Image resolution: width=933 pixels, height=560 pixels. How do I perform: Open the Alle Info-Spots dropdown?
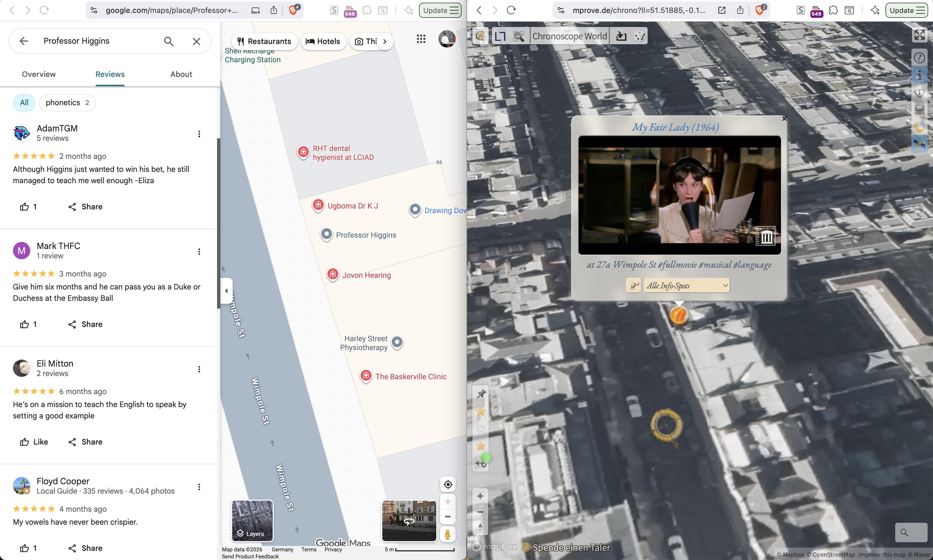pyautogui.click(x=687, y=285)
